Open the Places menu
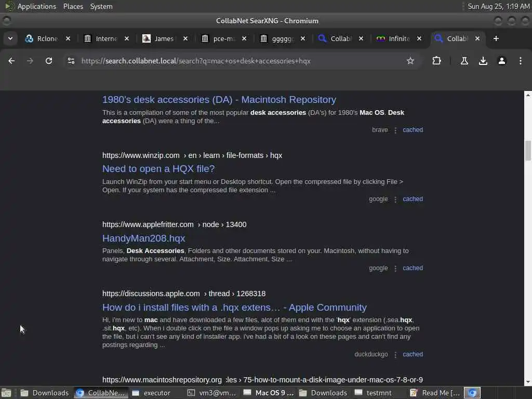 pyautogui.click(x=73, y=6)
